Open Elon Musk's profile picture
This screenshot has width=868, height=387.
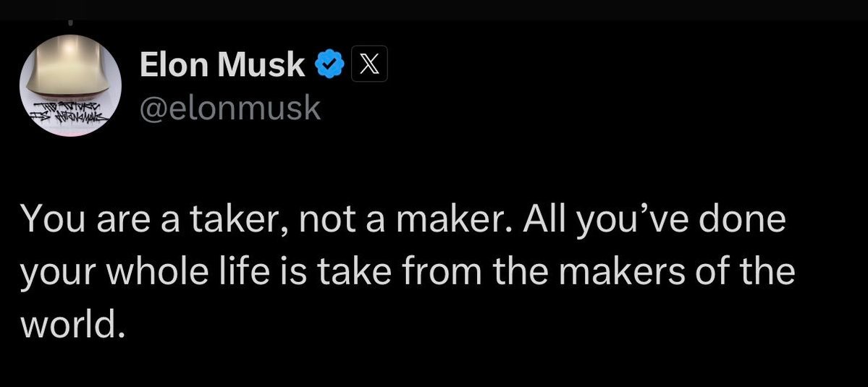(x=69, y=85)
